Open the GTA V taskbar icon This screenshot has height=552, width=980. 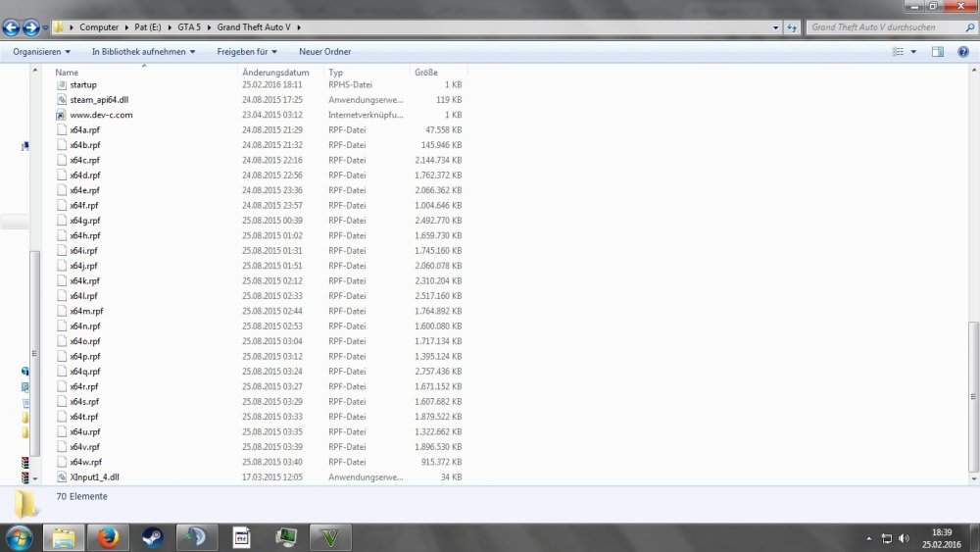[330, 537]
